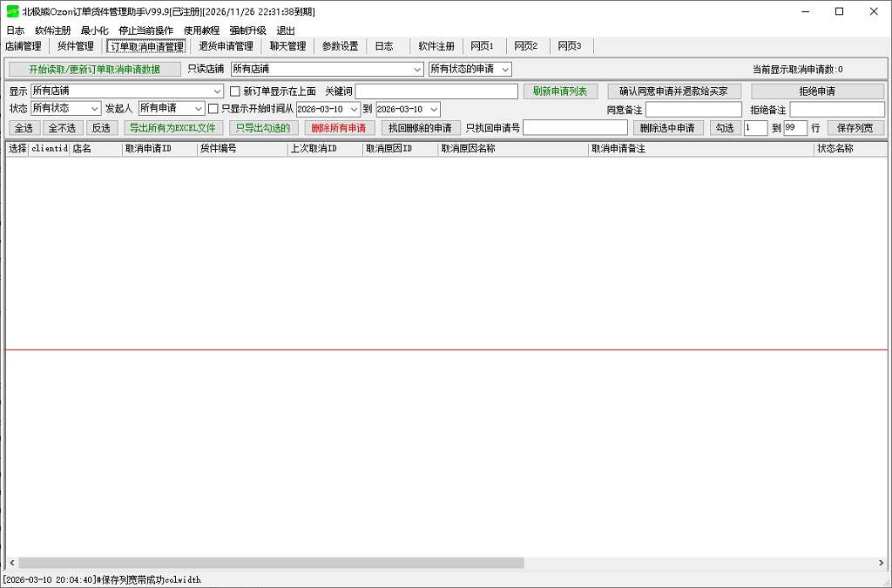Screen dimensions: 892x588
Task: Open the start date picker dropdown
Action: [353, 109]
